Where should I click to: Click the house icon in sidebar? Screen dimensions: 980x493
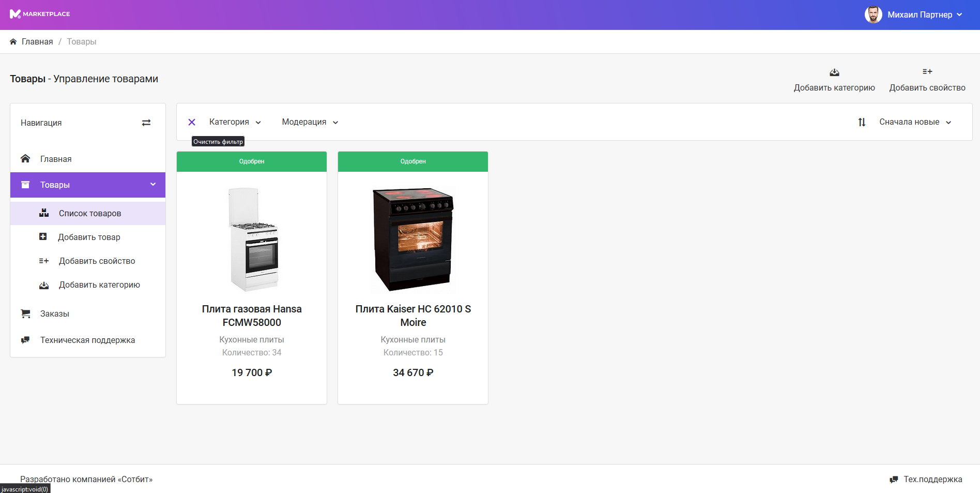click(x=25, y=158)
